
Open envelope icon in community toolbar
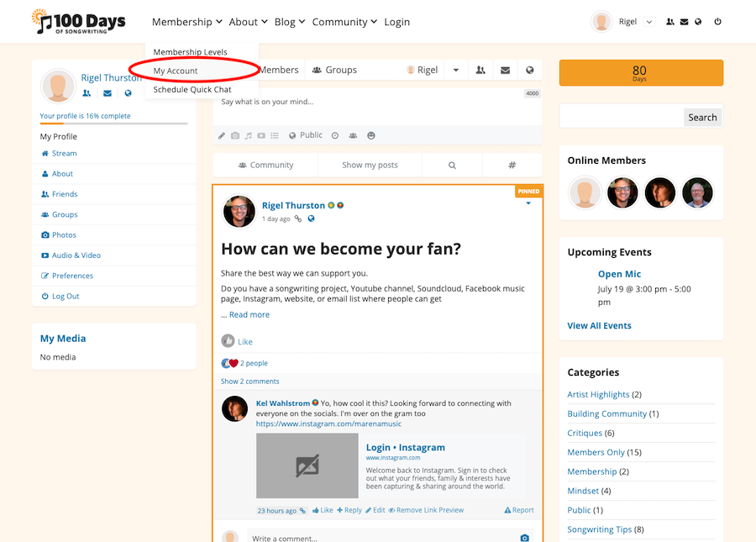pyautogui.click(x=506, y=71)
